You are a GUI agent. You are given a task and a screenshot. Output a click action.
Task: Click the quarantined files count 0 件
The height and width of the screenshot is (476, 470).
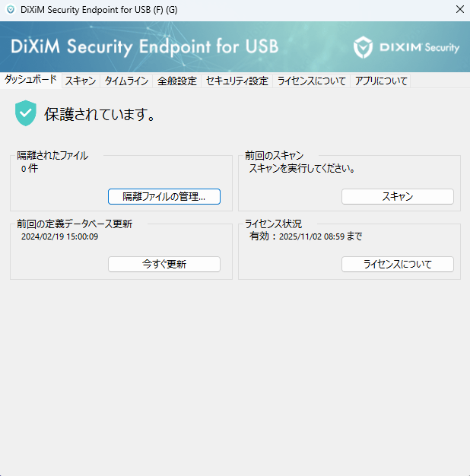tap(30, 168)
